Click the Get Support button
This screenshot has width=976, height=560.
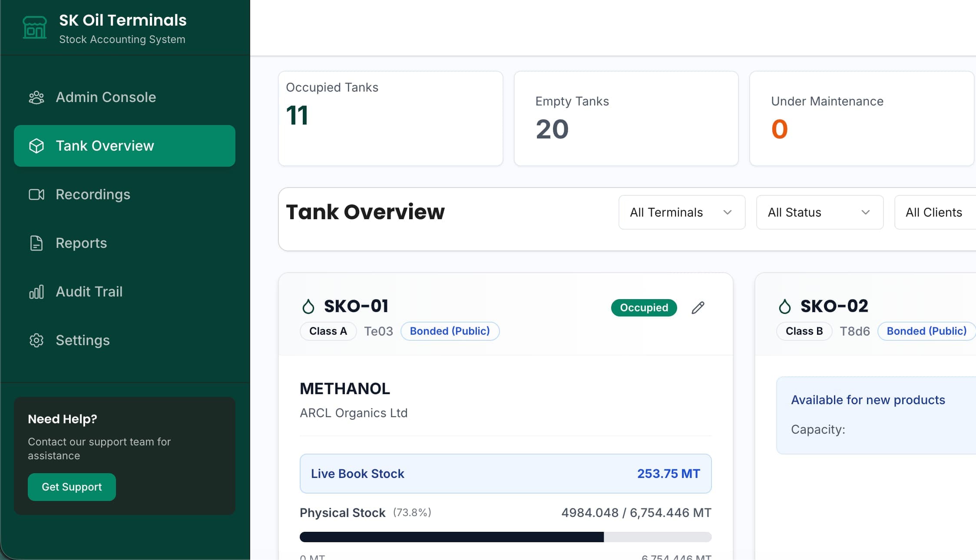pyautogui.click(x=71, y=487)
